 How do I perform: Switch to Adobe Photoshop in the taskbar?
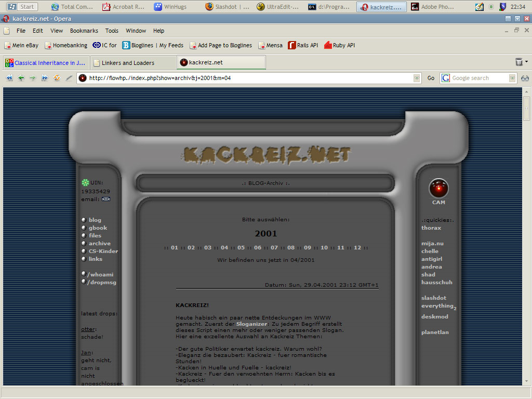(x=432, y=7)
